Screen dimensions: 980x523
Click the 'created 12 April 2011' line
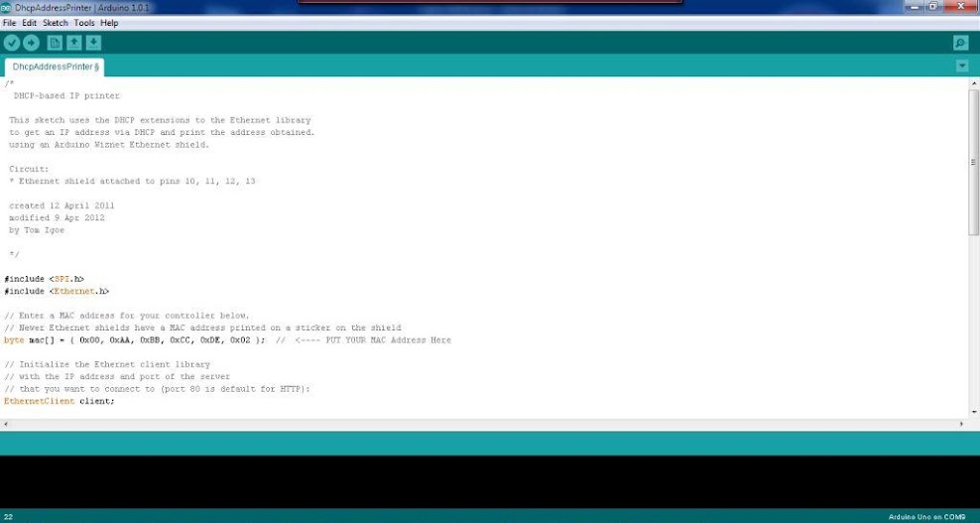(61, 205)
